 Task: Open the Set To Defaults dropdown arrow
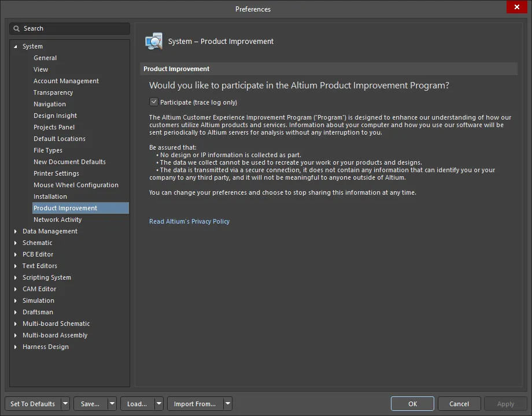pos(65,404)
